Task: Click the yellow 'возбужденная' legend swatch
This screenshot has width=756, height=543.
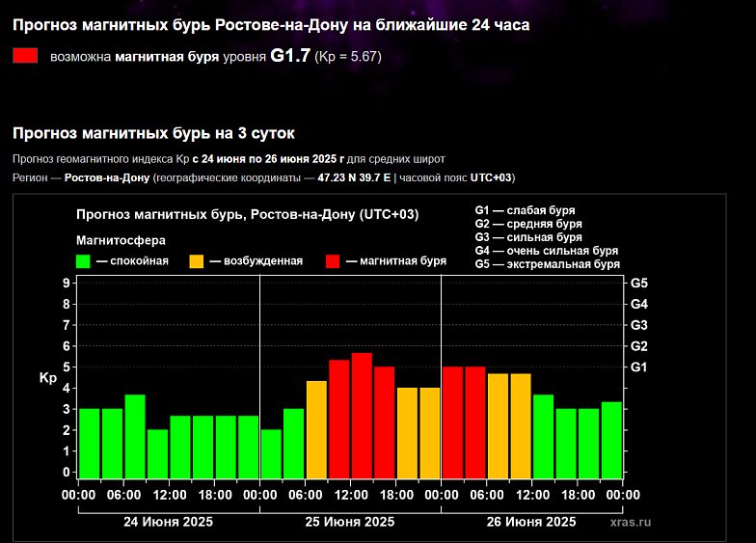Action: coord(197,261)
